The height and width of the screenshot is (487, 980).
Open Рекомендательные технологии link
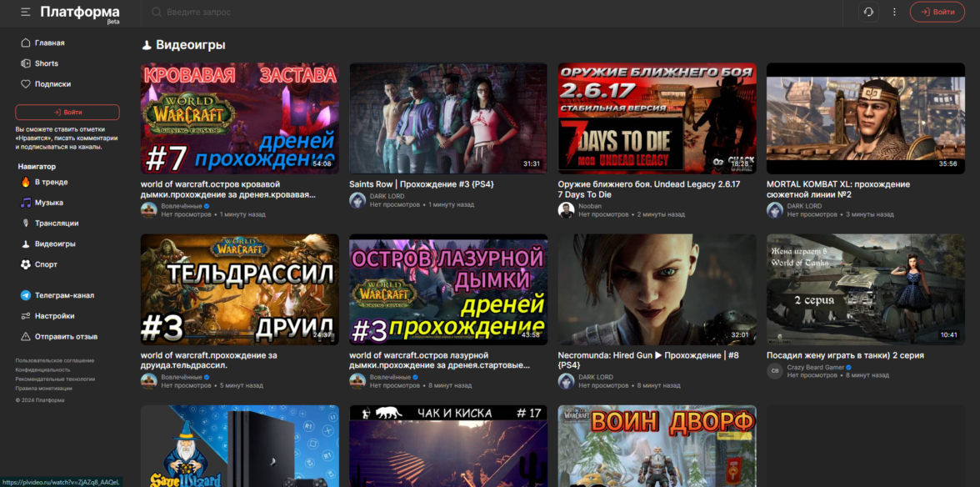[56, 379]
